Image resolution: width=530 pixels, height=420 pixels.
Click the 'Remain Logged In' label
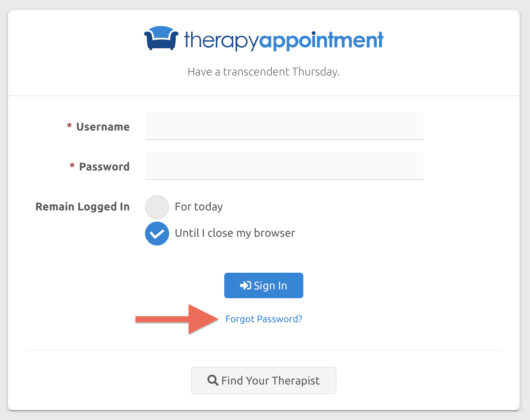coord(82,207)
